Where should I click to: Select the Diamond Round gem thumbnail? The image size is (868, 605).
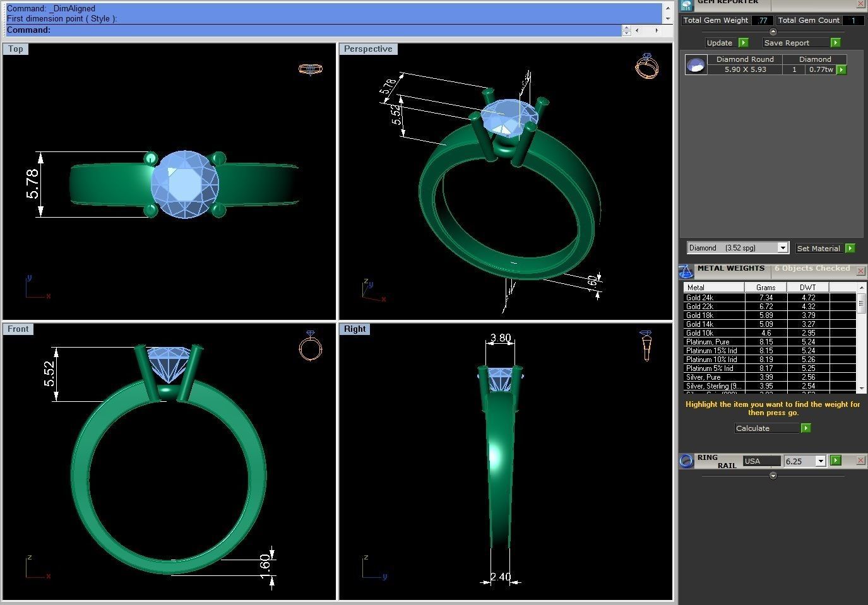(696, 65)
